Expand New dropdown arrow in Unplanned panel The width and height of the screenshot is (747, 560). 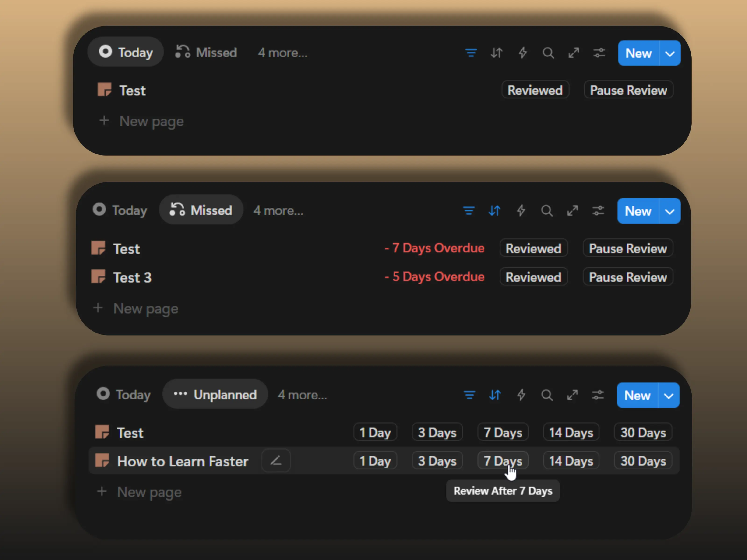coord(669,395)
